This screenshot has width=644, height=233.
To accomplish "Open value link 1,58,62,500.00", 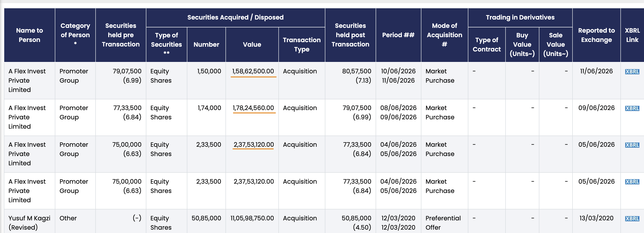I will 253,71.
